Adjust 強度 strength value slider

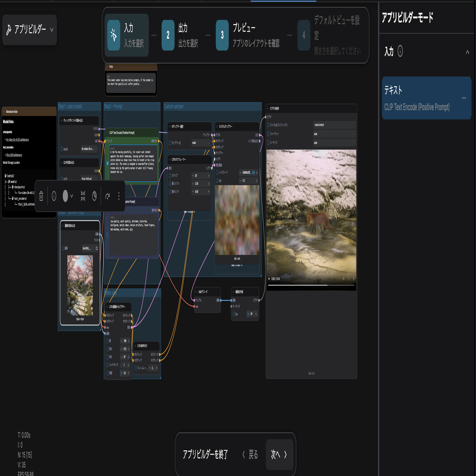click(x=125, y=373)
